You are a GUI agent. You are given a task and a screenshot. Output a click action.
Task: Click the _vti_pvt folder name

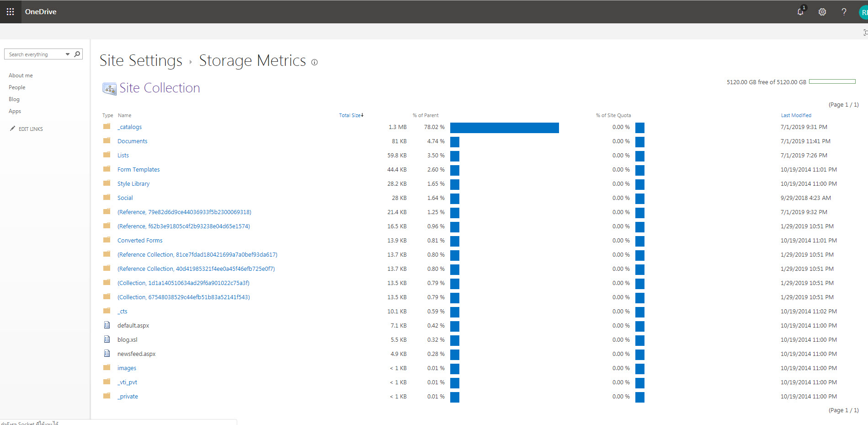(127, 382)
